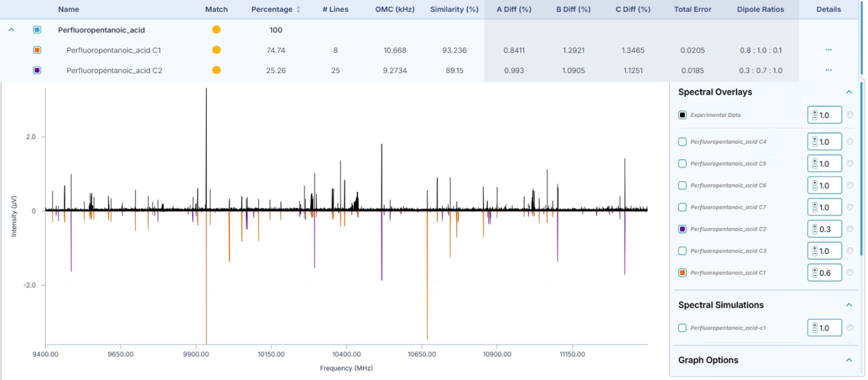Click the 93.236 similarity value
868x380 pixels.
pyautogui.click(x=454, y=50)
